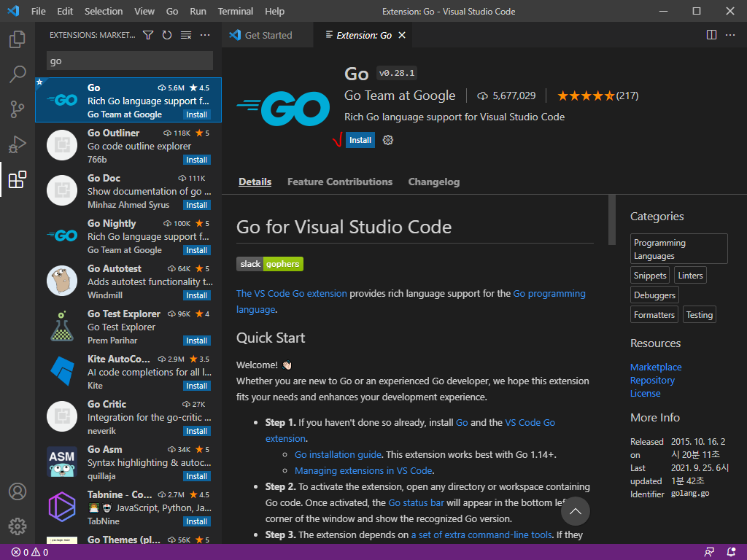Select the Go Asm extension icon
Screen dimensions: 747x560
click(62, 462)
